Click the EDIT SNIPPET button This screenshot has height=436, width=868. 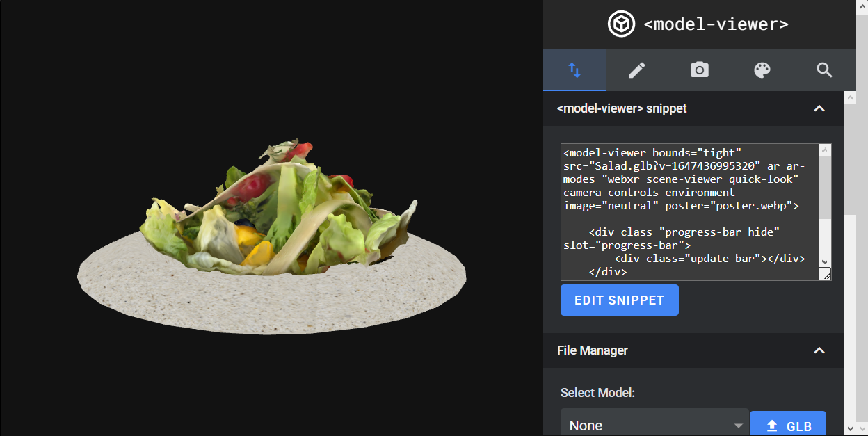click(x=619, y=300)
